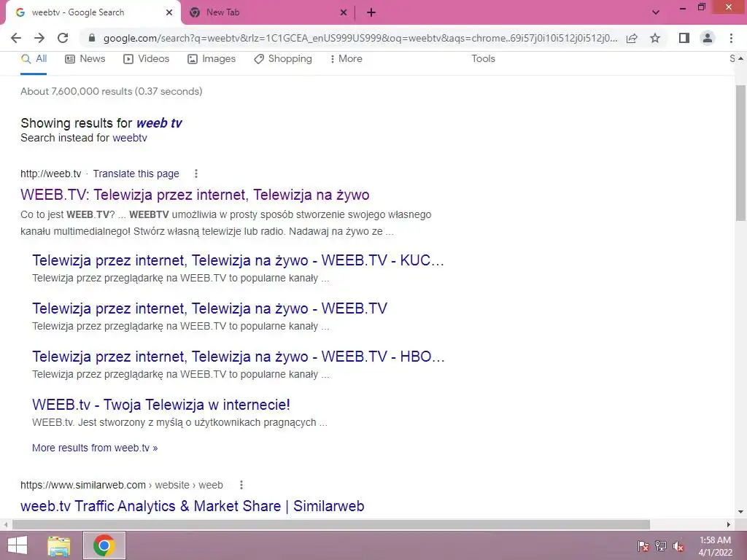Click Translate this page link
Screen dimensions: 747x560
click(x=136, y=174)
